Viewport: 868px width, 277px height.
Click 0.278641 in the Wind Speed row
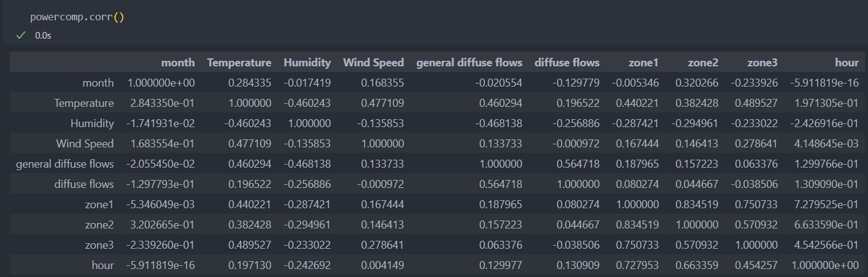[757, 144]
